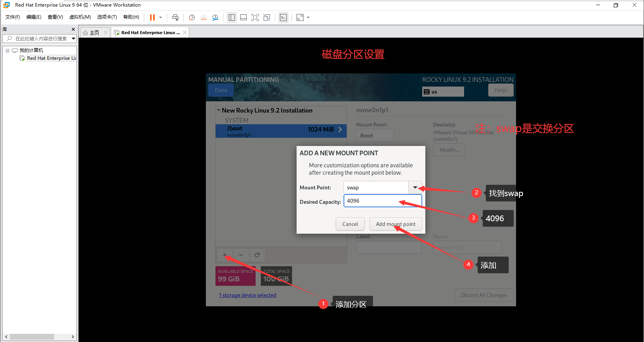Click the library horizontal scrollbar thumb
This screenshot has width=644, height=342.
[32, 337]
